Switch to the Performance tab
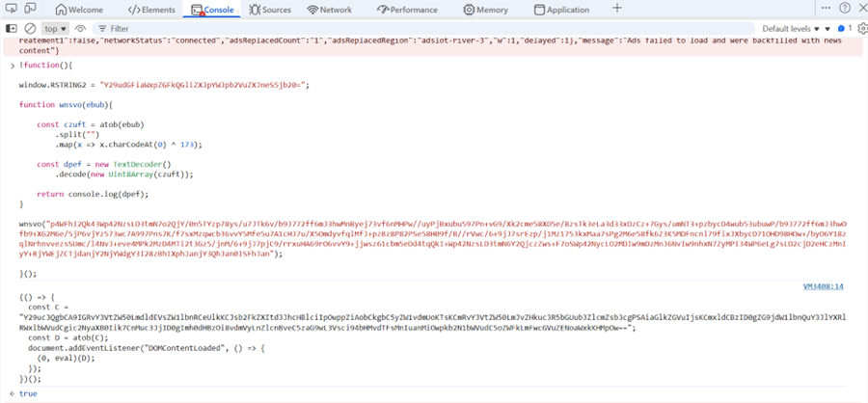The width and height of the screenshot is (868, 403). point(407,10)
